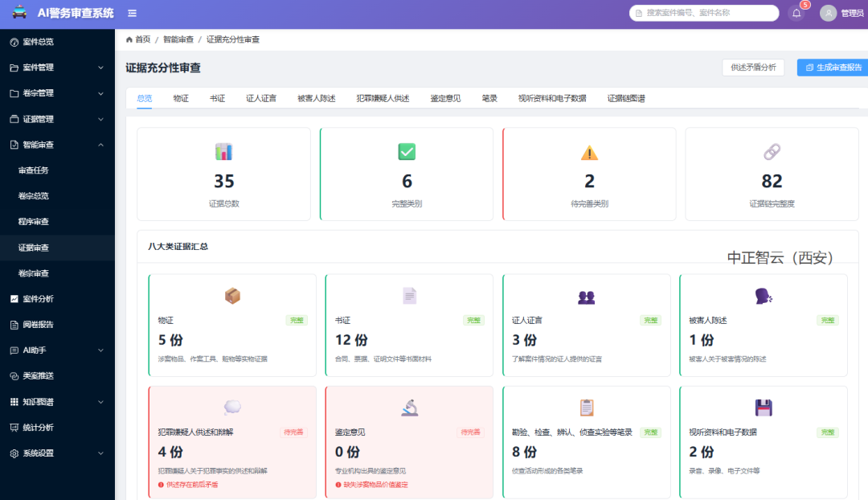
Task: Toggle sidebar with the hamburger menu icon
Action: click(x=132, y=14)
